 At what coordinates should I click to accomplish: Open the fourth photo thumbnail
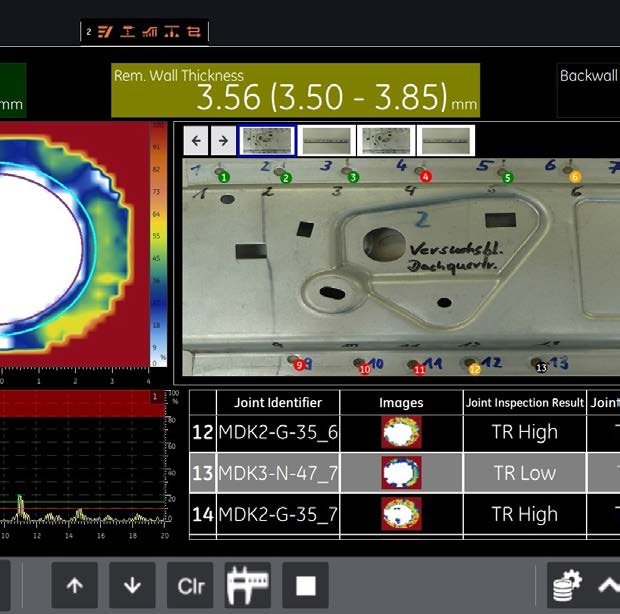pyautogui.click(x=446, y=140)
